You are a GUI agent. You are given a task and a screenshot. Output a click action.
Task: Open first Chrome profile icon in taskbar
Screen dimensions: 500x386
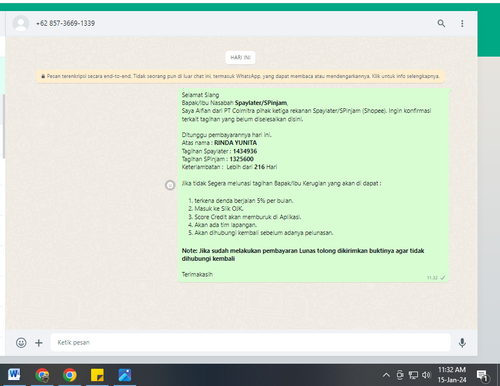coord(42,375)
